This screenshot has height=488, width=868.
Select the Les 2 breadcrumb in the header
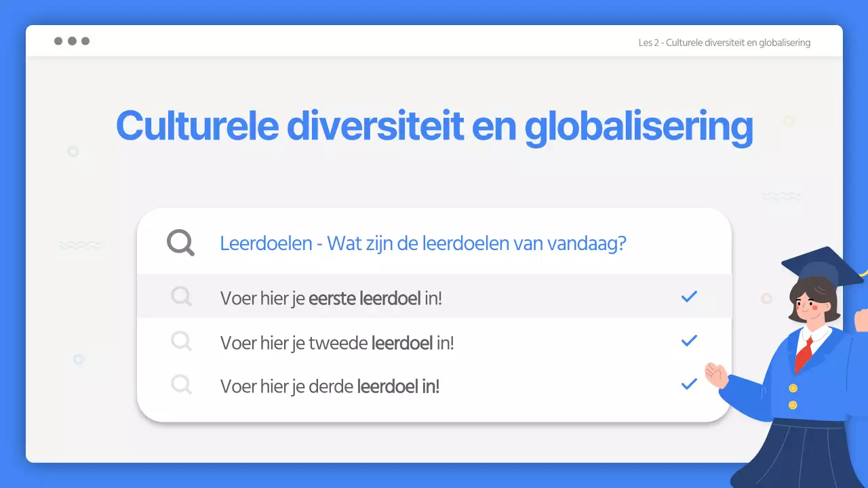[x=724, y=42]
